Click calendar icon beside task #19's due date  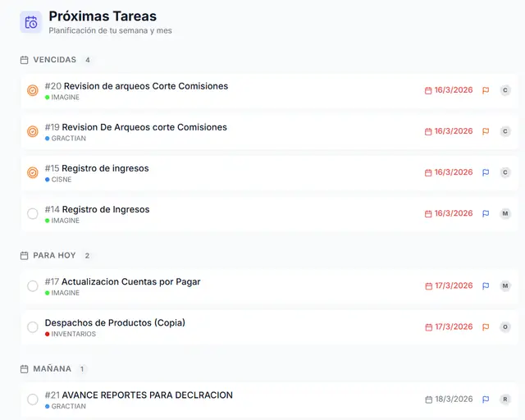tap(428, 131)
